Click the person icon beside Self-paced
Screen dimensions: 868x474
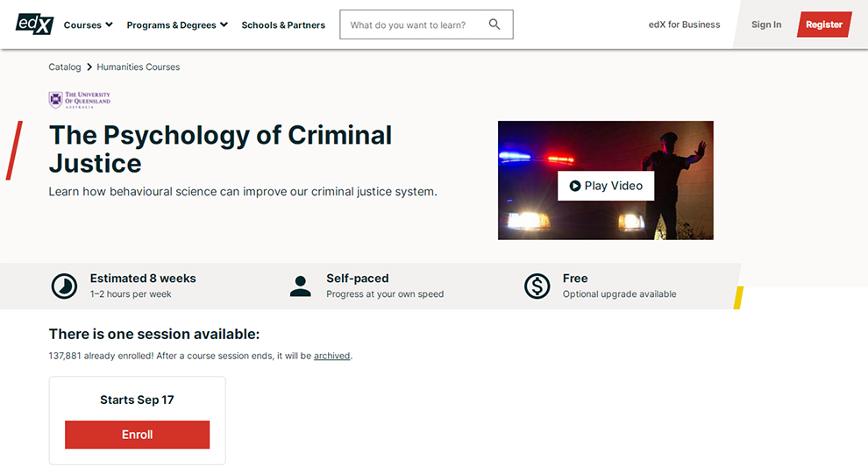click(x=300, y=286)
